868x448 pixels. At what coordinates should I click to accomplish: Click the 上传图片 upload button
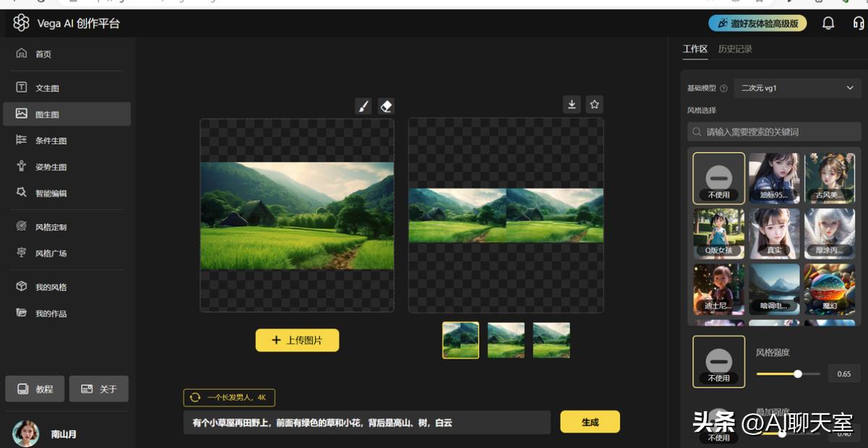[x=297, y=340]
